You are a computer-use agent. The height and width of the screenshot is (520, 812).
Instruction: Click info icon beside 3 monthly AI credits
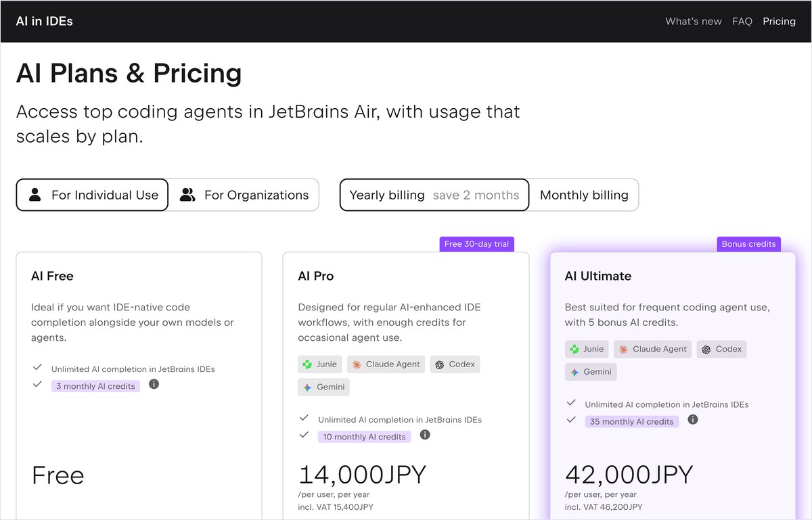click(x=154, y=384)
